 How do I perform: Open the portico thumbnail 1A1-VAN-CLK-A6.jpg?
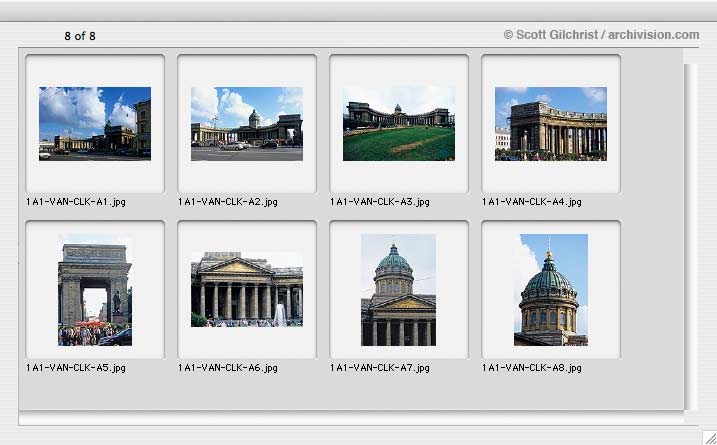pyautogui.click(x=247, y=289)
